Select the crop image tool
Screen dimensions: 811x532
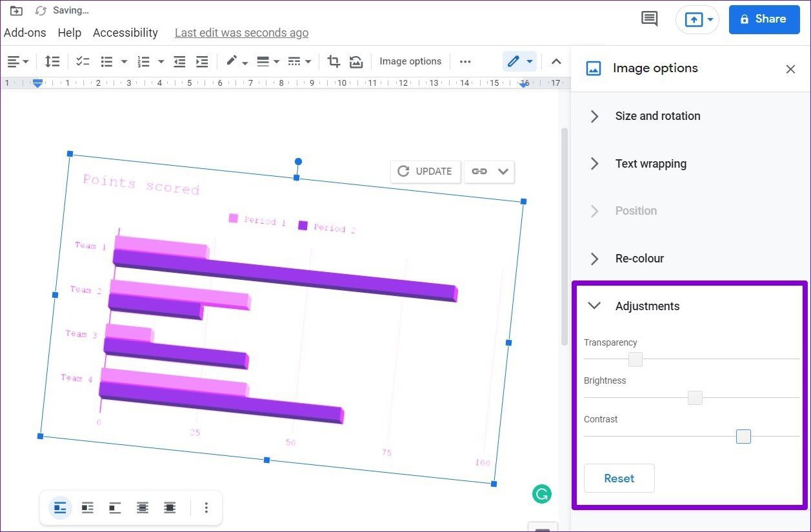[x=334, y=61]
